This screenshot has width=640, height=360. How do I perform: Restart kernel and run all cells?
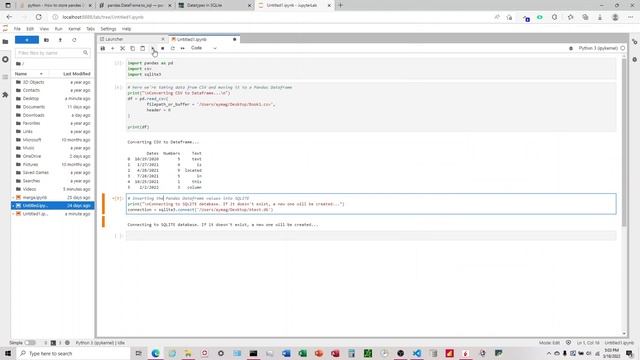[x=182, y=48]
